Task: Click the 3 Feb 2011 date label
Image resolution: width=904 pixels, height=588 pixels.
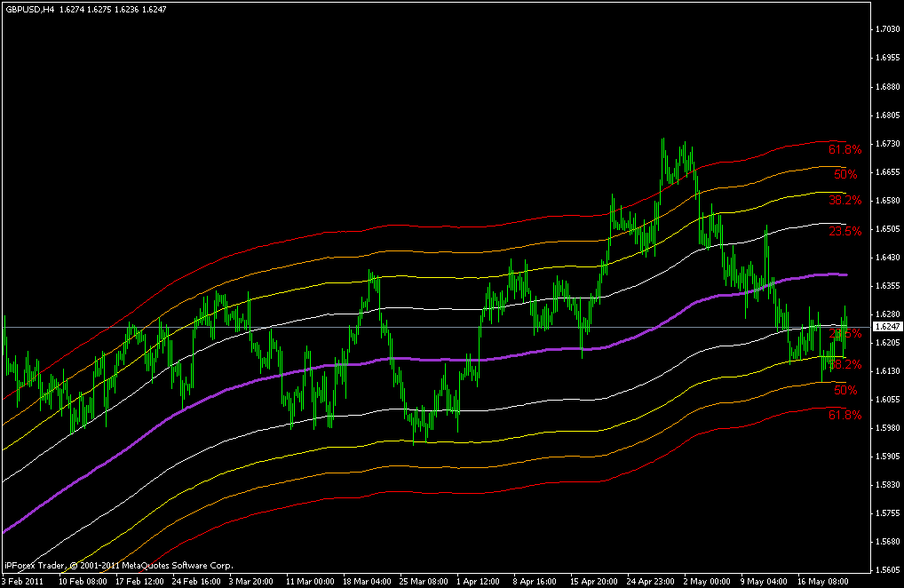Action: [22, 581]
